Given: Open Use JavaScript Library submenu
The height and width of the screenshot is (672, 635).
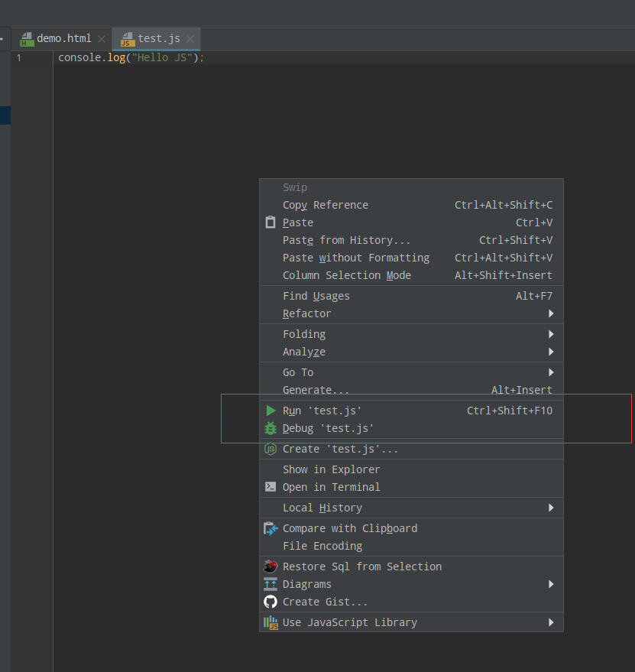Looking at the screenshot, I should point(411,622).
